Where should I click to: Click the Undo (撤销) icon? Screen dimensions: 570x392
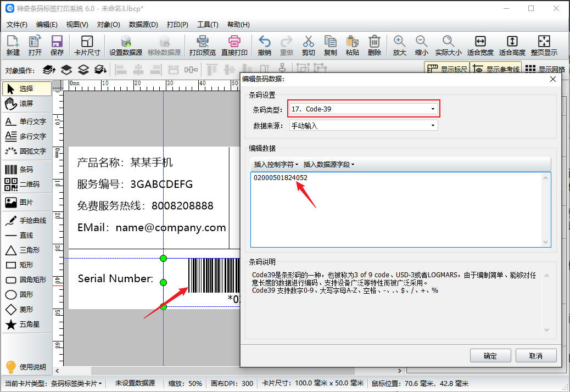tap(264, 45)
